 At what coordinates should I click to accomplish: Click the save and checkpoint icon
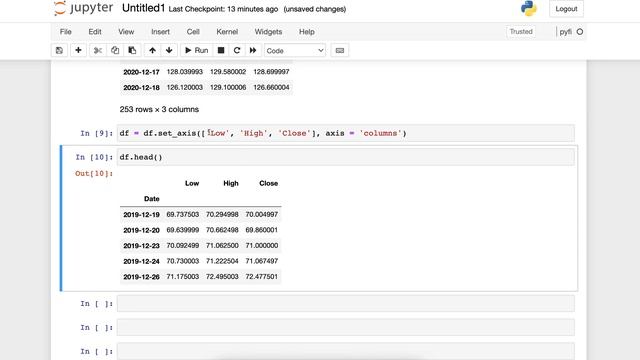click(59, 51)
